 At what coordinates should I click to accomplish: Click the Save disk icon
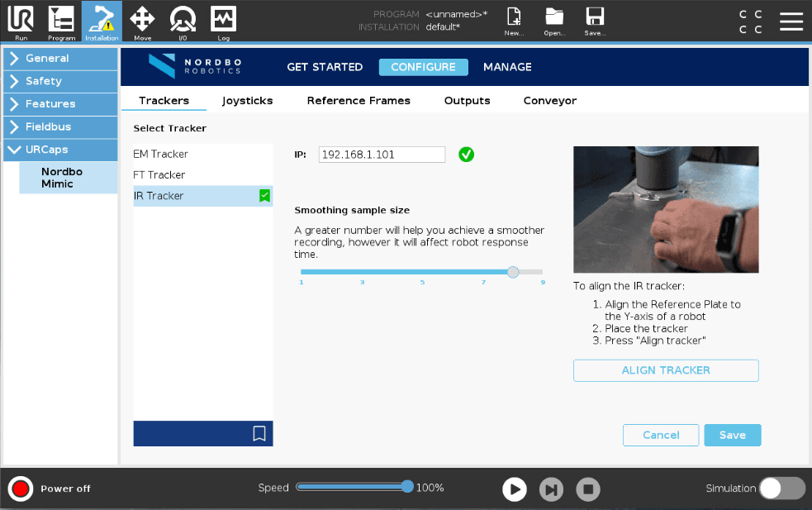pyautogui.click(x=595, y=21)
